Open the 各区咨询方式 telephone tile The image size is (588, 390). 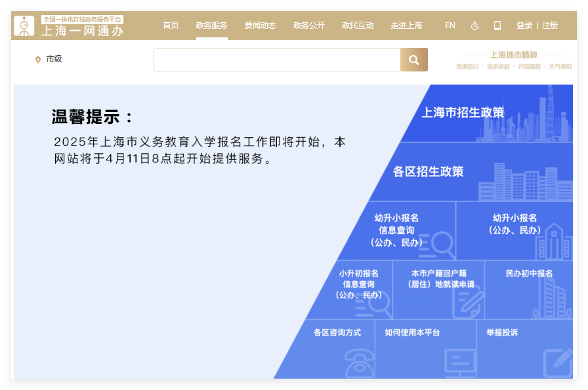[x=337, y=349]
